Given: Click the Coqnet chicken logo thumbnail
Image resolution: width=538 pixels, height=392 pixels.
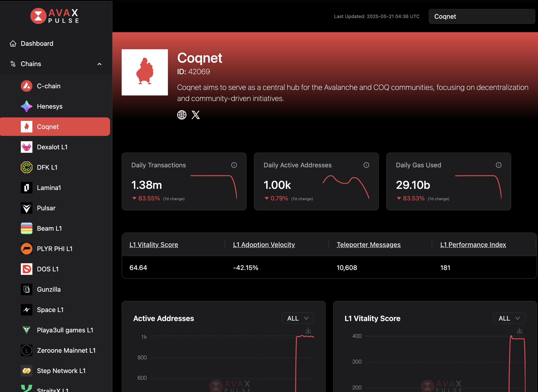Looking at the screenshot, I should (145, 72).
